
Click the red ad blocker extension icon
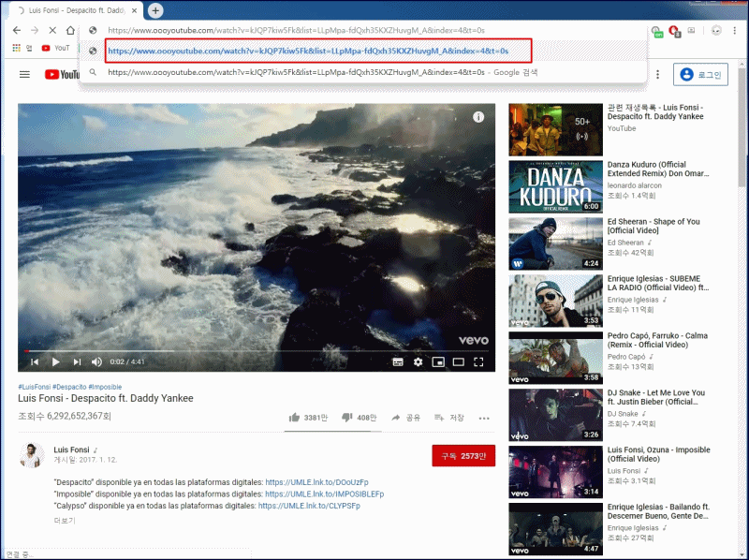(x=674, y=31)
